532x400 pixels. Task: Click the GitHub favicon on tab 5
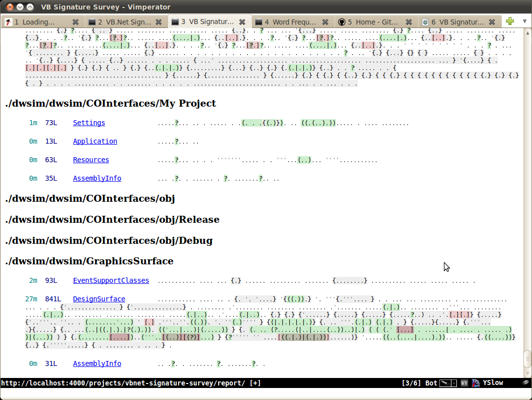[x=342, y=22]
